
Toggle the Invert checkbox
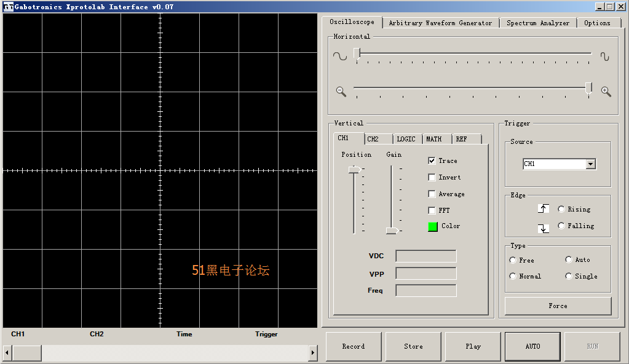click(x=432, y=177)
